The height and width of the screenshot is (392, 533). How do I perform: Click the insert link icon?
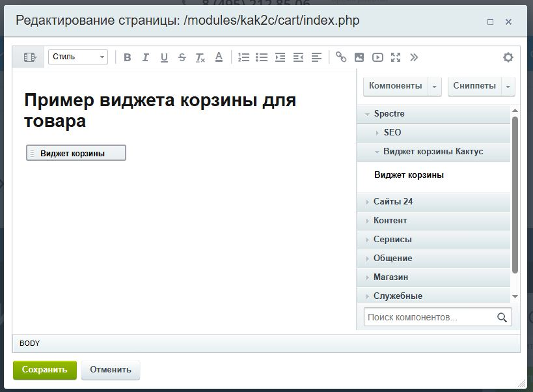341,57
